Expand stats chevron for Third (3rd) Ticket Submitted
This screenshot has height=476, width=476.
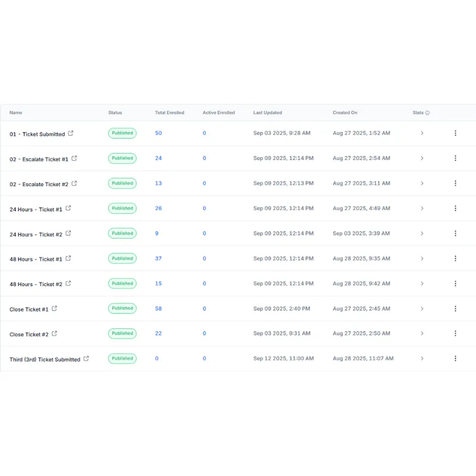point(422,359)
